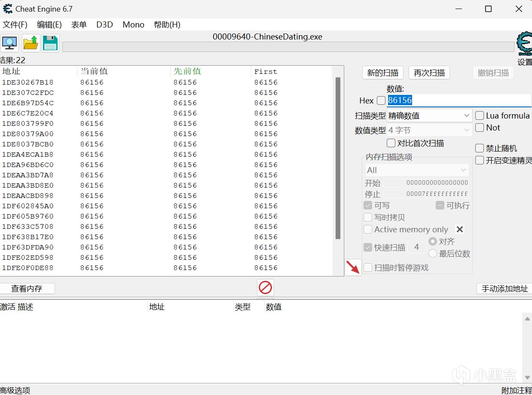The image size is (532, 395).
Task: Toggle the 可写 checkbox
Action: point(368,205)
